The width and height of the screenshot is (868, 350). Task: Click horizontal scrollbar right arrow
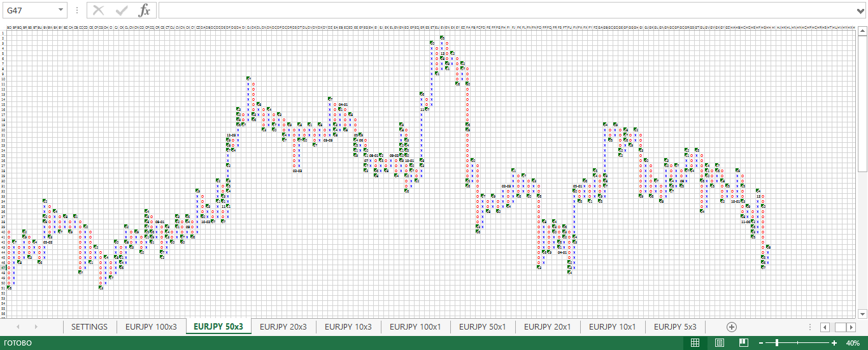[x=851, y=327]
